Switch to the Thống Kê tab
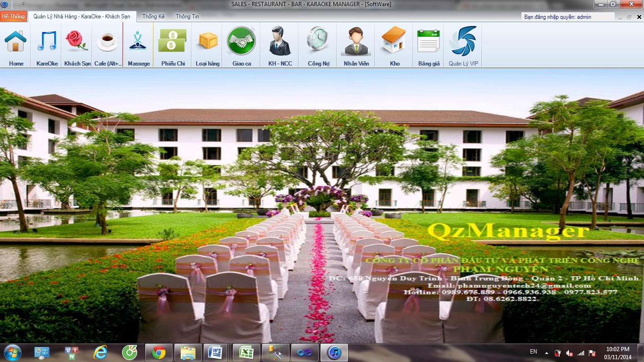The image size is (644, 362). tap(154, 16)
